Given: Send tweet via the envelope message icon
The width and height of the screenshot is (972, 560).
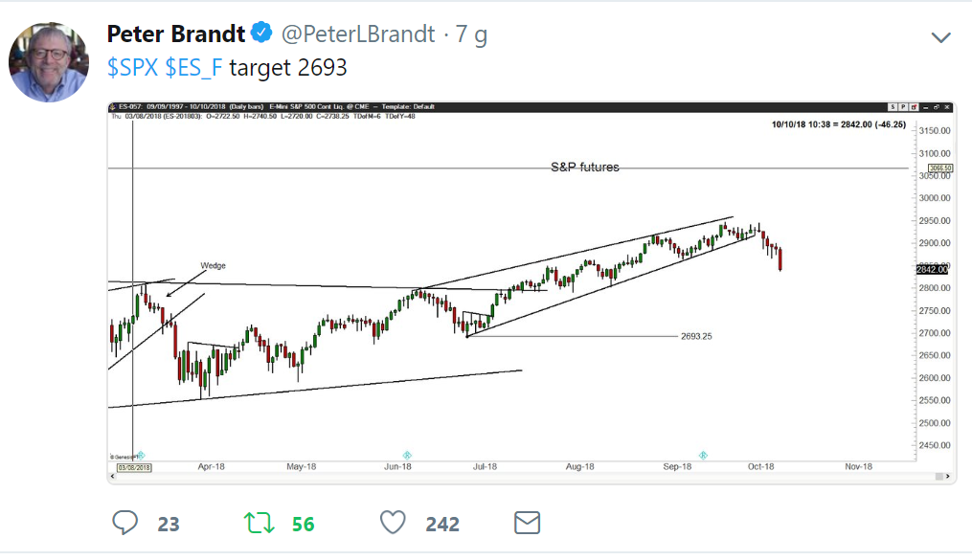Looking at the screenshot, I should [528, 523].
